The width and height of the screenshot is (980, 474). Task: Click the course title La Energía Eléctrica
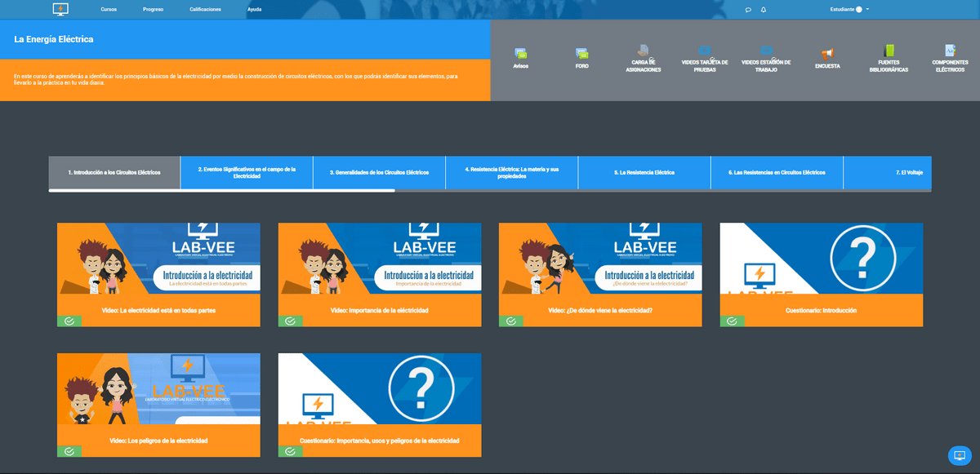54,39
